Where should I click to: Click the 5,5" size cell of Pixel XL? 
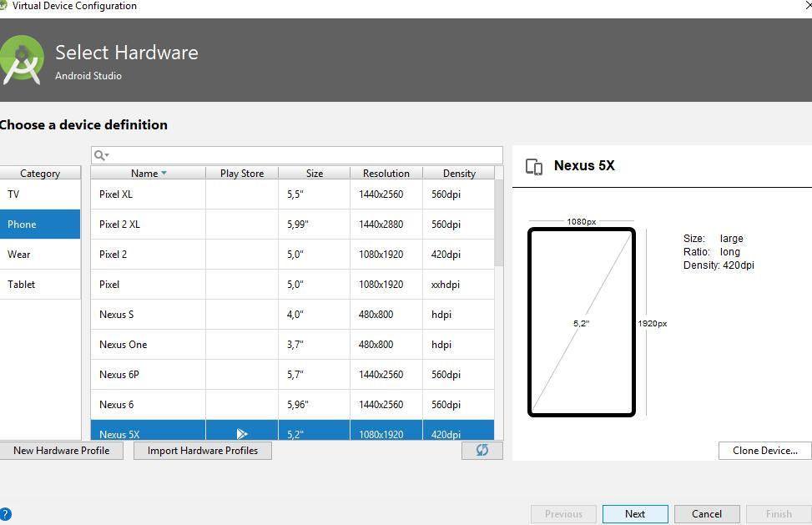[315, 194]
